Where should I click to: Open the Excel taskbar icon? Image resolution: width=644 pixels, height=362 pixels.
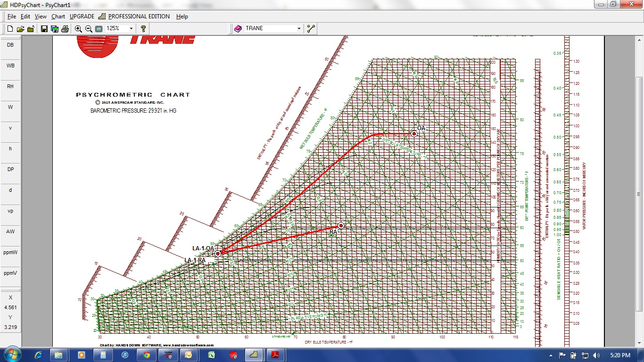212,355
